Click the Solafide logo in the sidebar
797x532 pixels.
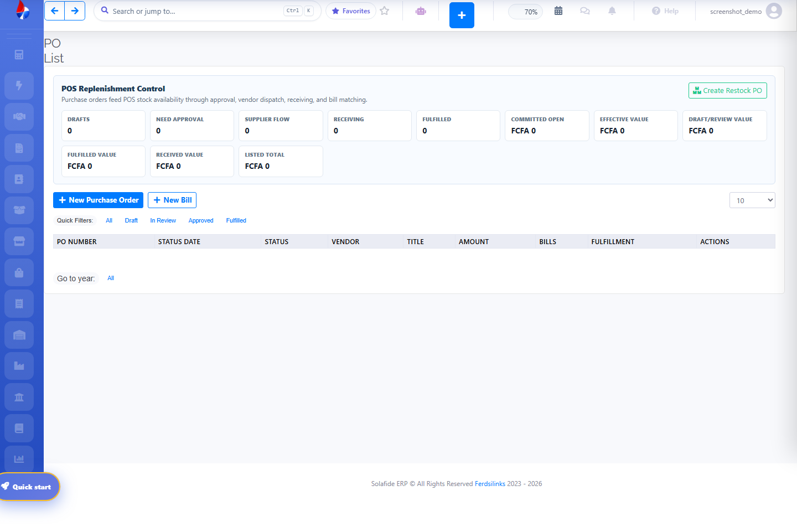pos(22,9)
